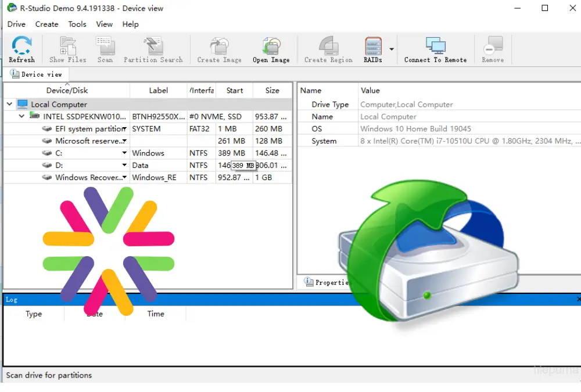Collapse the INTEL SSDPEKNW010 drive node
The width and height of the screenshot is (581, 392).
[x=21, y=116]
